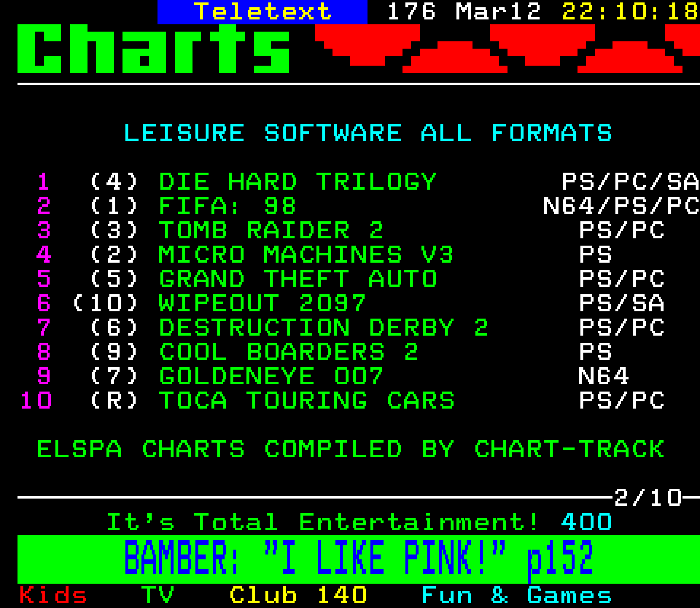Screen dimensions: 700x608
Task: Click the LEISURE SOFTWARE ALL FORMATS heading
Action: tap(368, 133)
